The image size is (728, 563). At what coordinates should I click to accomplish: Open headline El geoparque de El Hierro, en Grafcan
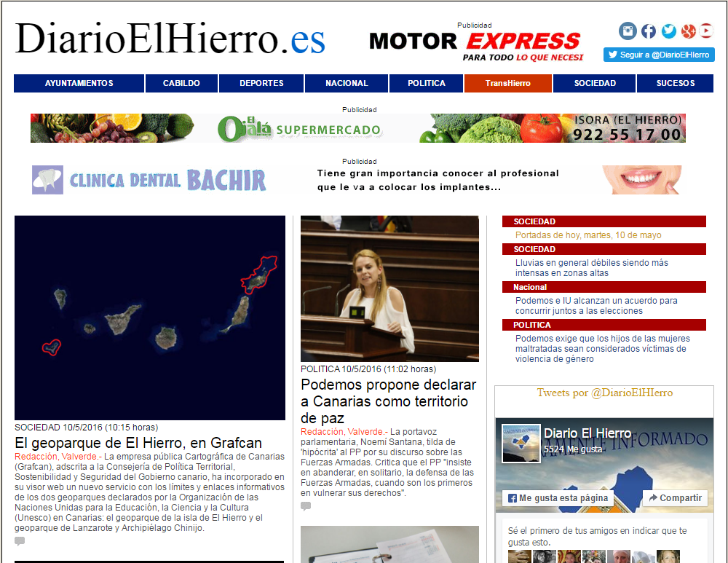click(x=138, y=443)
